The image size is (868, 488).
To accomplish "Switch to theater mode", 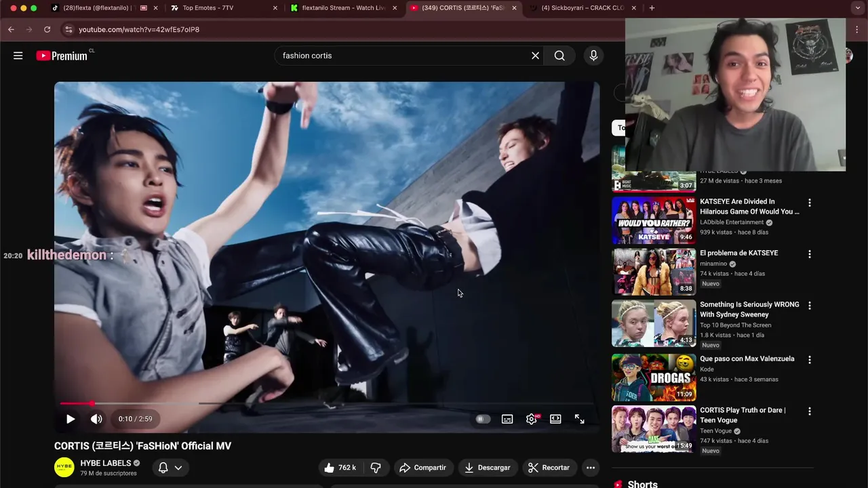I will click(555, 419).
